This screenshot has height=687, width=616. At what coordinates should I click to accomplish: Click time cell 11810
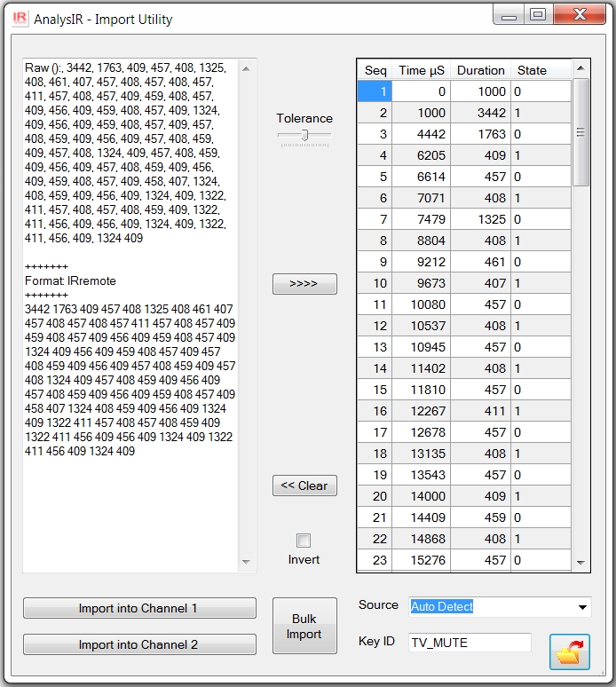tap(421, 390)
